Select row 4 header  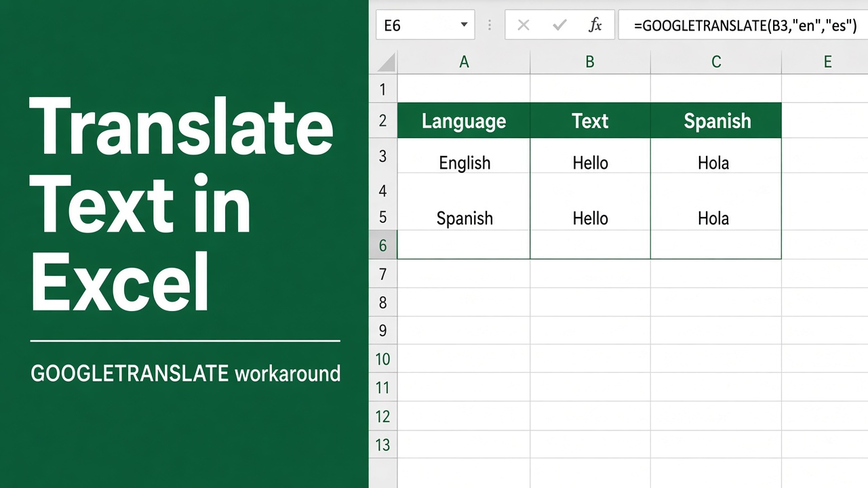[x=383, y=190]
